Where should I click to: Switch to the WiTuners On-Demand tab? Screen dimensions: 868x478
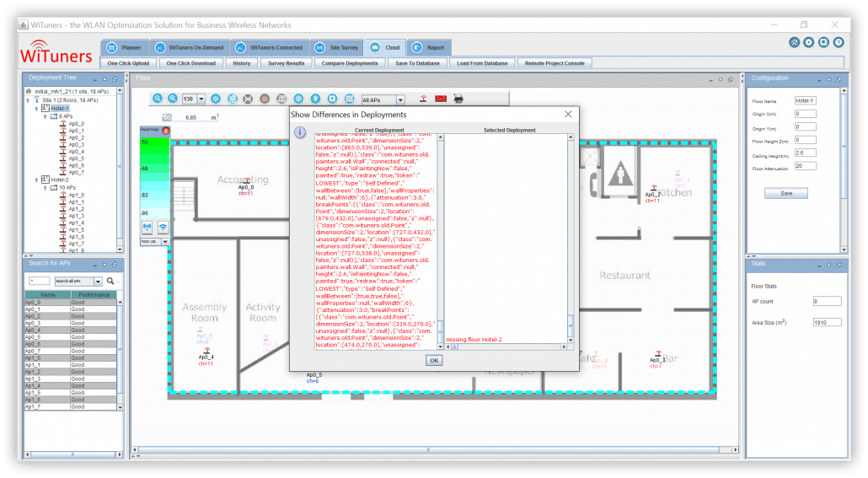tap(190, 48)
